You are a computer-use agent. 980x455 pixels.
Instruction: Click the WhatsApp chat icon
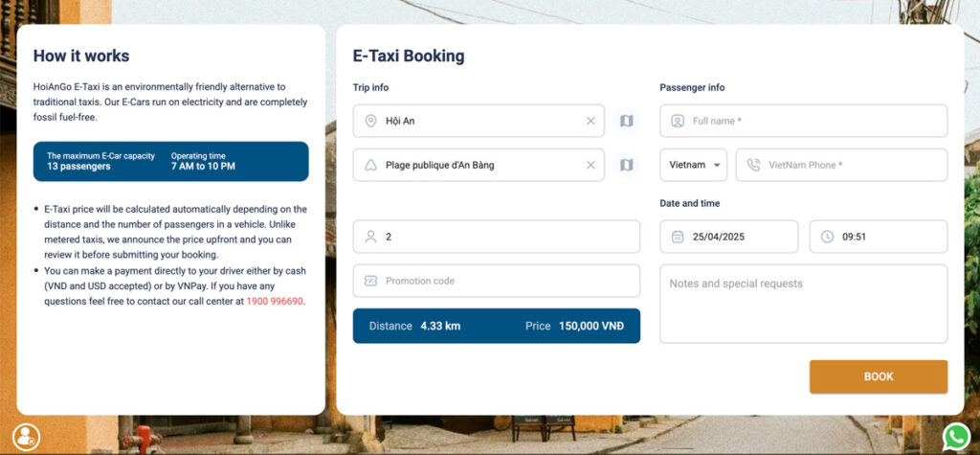pos(957,436)
